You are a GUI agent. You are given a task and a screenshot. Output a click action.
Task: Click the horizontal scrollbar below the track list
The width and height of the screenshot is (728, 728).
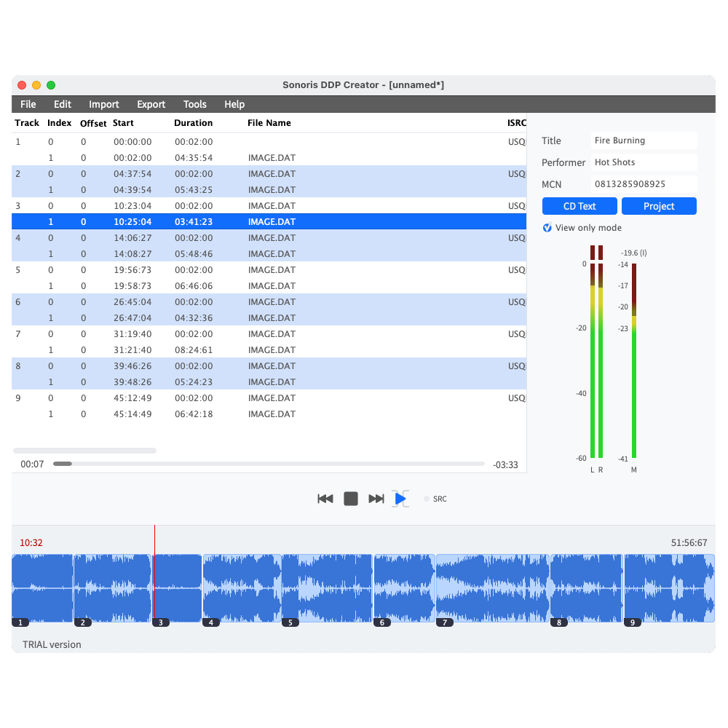click(x=84, y=450)
